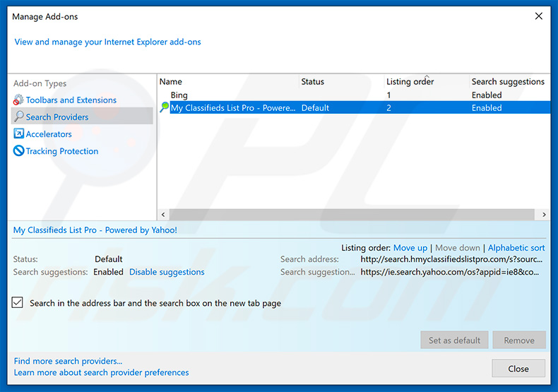Click the Alphabetic sort link
Image resolution: width=558 pixels, height=392 pixels.
coord(516,248)
